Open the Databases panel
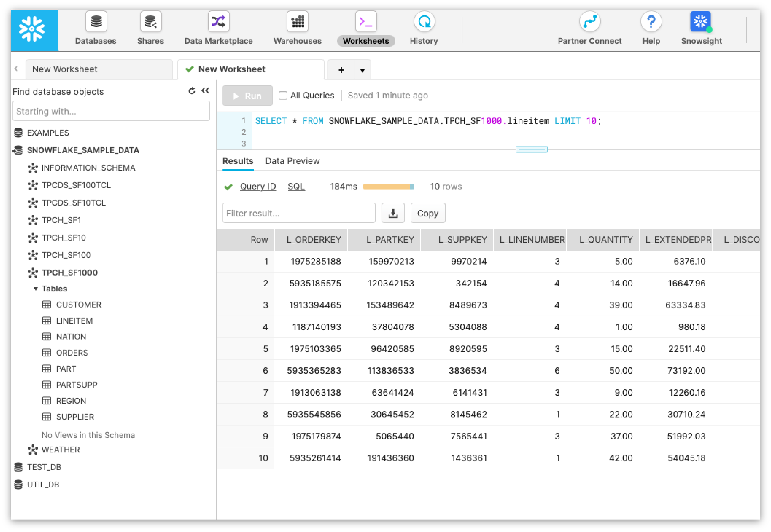The width and height of the screenshot is (771, 532). (x=96, y=28)
